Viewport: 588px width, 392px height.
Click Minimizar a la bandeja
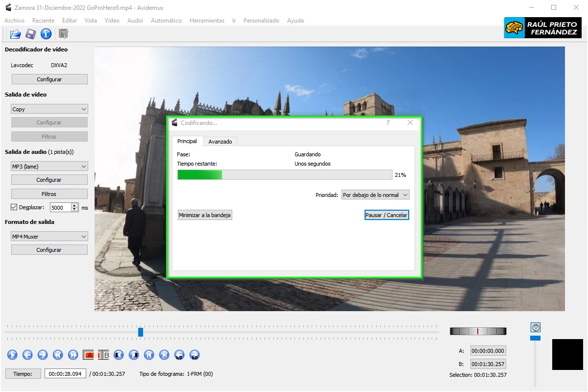coord(205,215)
